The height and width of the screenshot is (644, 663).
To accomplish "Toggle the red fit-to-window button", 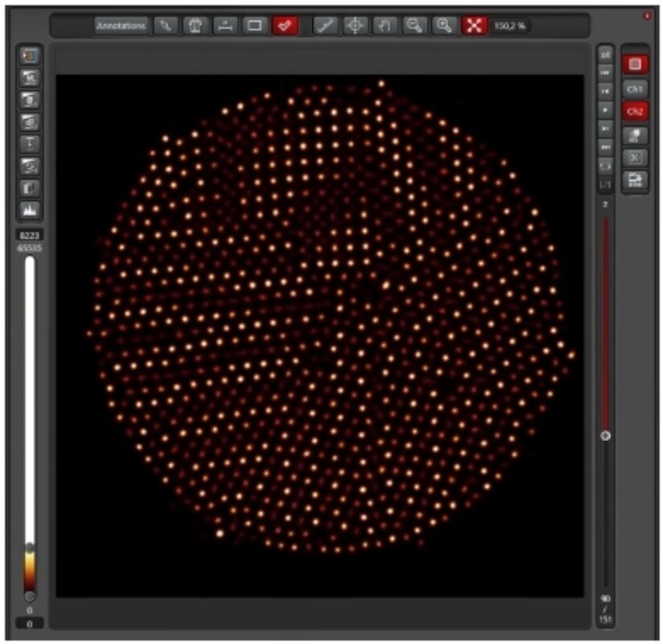I will point(474,26).
